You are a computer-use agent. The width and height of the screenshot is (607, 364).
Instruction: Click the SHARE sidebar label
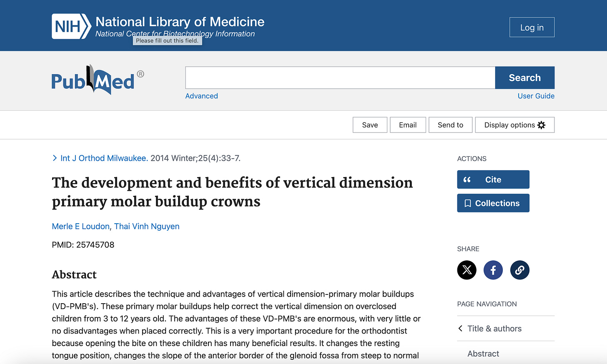click(x=468, y=249)
